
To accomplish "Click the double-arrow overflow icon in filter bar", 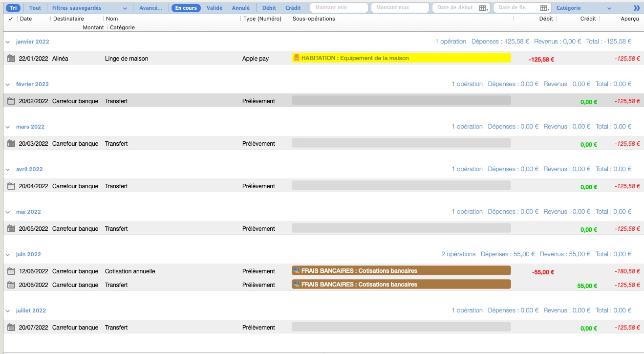I will pyautogui.click(x=636, y=8).
